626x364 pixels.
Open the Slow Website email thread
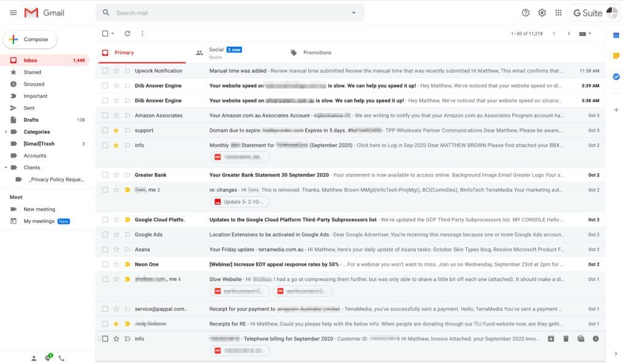(350, 286)
